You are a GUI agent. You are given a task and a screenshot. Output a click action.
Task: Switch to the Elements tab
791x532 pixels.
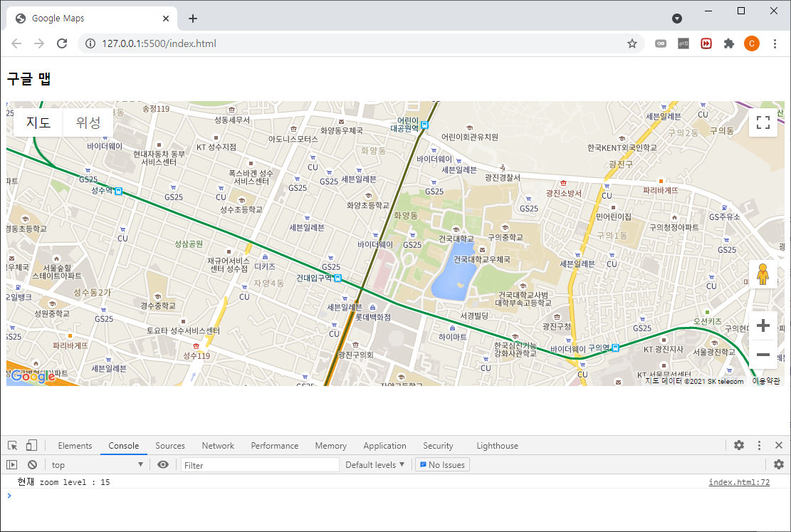pos(75,446)
